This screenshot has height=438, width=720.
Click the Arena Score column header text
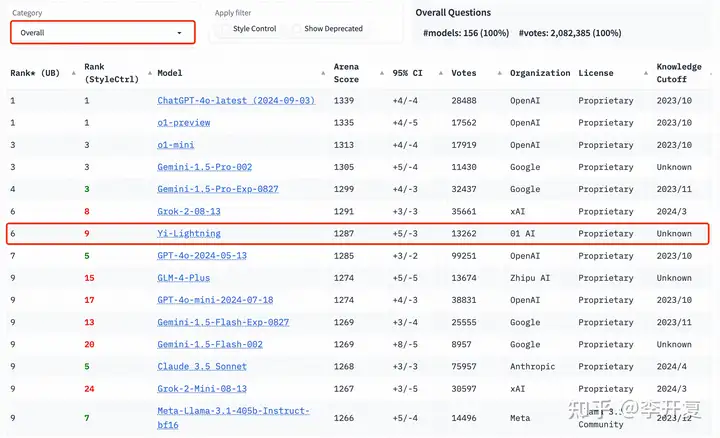click(346, 73)
